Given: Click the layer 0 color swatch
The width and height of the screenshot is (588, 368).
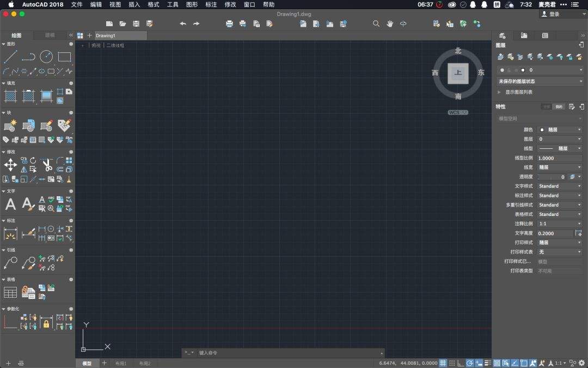Looking at the screenshot, I should 523,70.
